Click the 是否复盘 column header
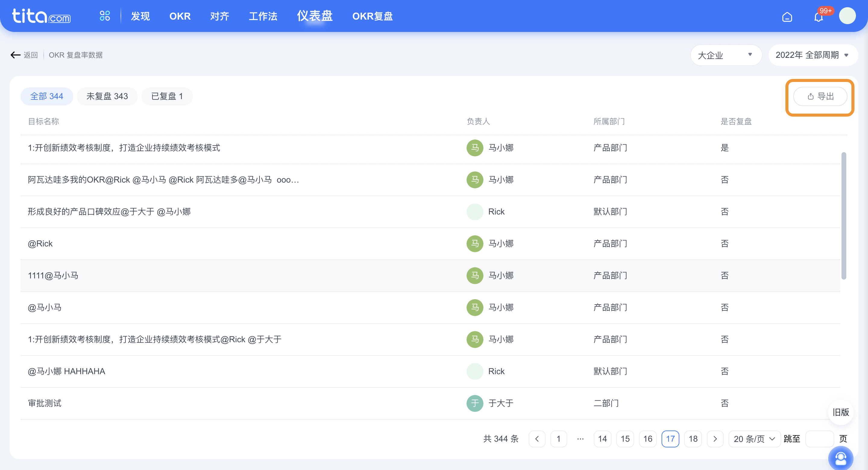The image size is (868, 470). (x=736, y=122)
